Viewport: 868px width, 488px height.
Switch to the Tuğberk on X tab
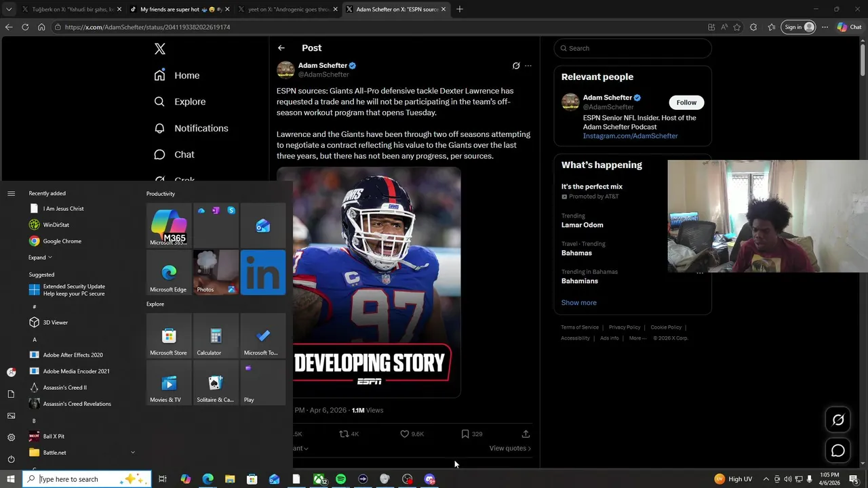[71, 9]
